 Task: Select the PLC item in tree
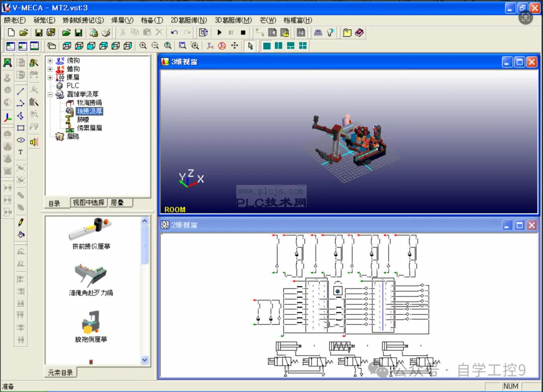pos(73,85)
